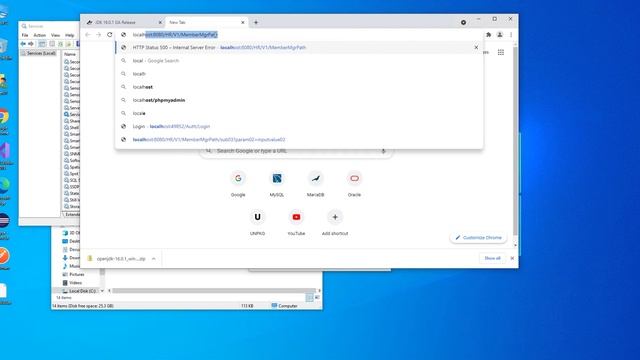The width and height of the screenshot is (640, 360).
Task: Reload the page in Chrome
Action: click(x=109, y=35)
